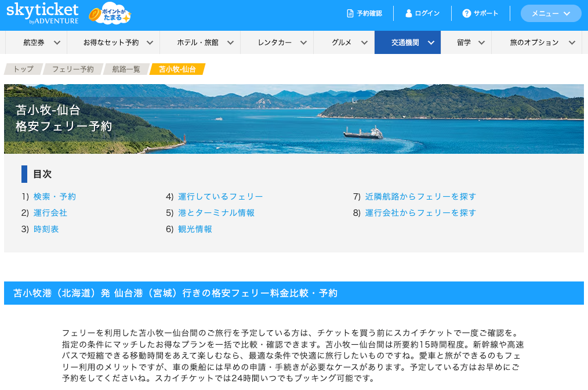Click the 予約確認 document icon
This screenshot has width=588, height=390.
click(350, 13)
